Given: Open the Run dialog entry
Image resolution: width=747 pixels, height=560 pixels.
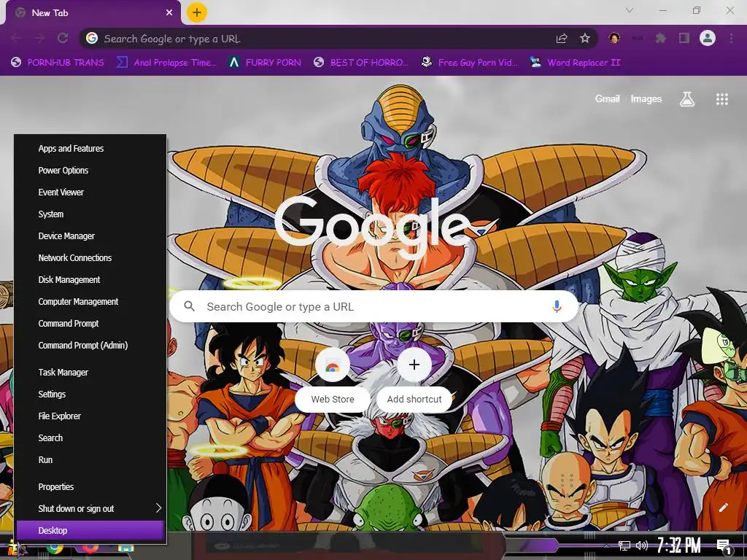Looking at the screenshot, I should 90,460.
